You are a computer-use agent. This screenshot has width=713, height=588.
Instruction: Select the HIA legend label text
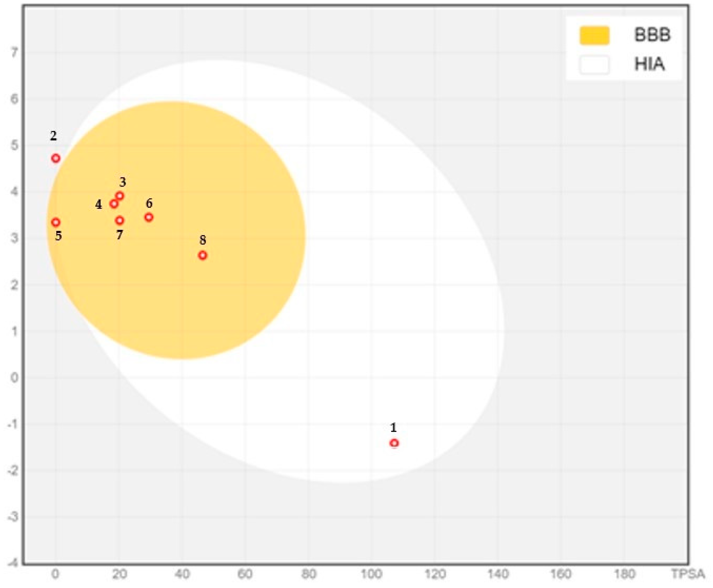tap(649, 64)
